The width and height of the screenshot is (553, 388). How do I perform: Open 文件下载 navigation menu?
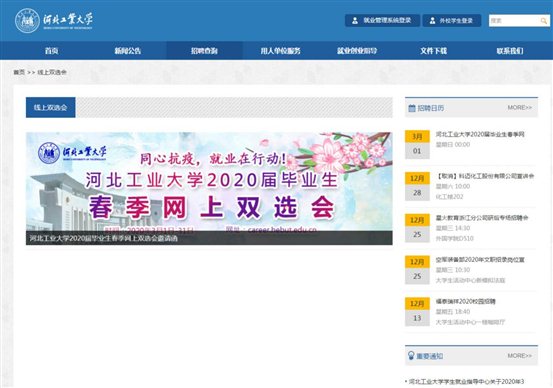433,51
